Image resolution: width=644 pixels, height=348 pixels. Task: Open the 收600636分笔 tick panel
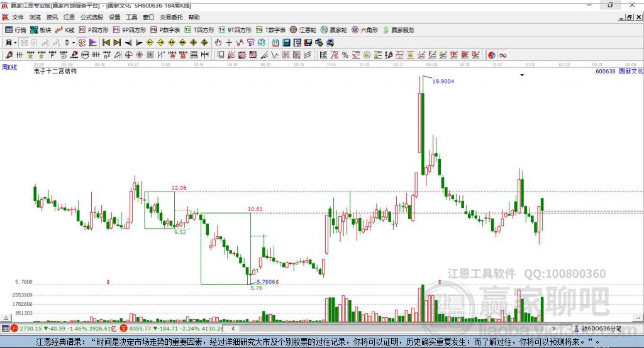(597, 329)
